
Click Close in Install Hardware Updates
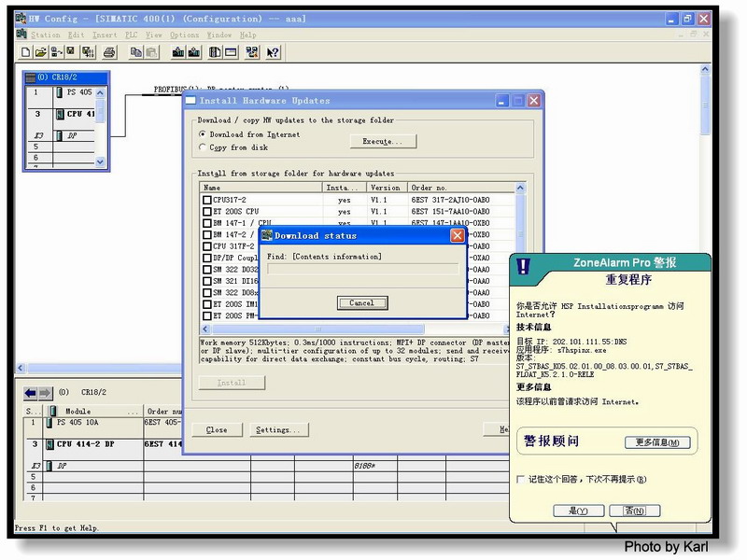click(217, 429)
